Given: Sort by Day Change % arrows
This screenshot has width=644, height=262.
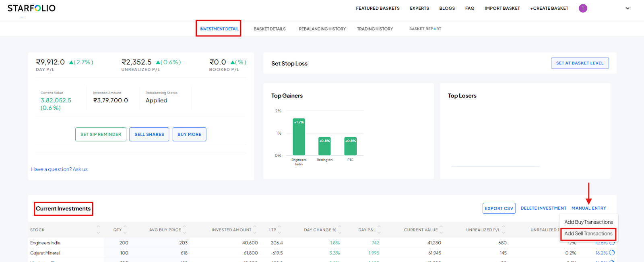Looking at the screenshot, I should (340, 229).
